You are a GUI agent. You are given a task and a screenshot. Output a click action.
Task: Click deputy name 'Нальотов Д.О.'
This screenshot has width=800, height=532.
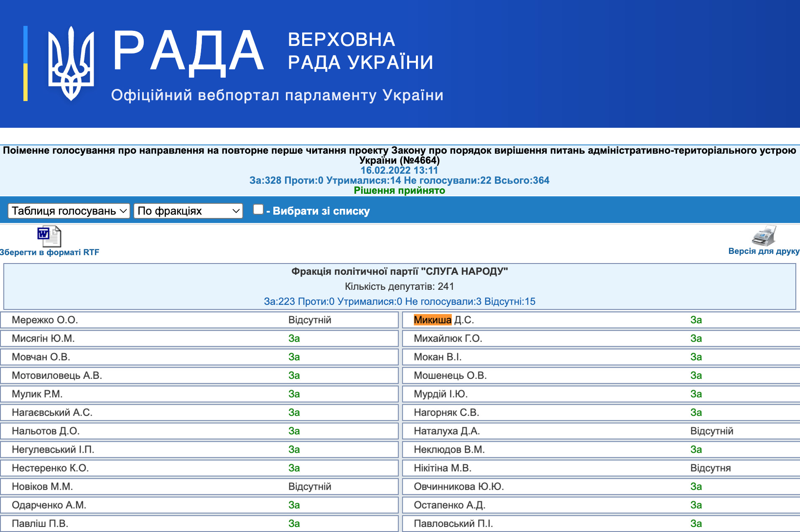[x=46, y=431]
